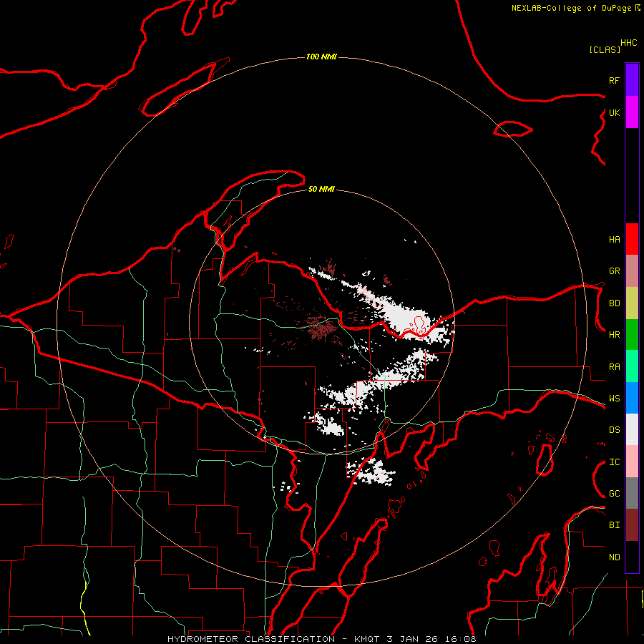
Task: Click the 50 NMI range ring label
Action: [321, 189]
